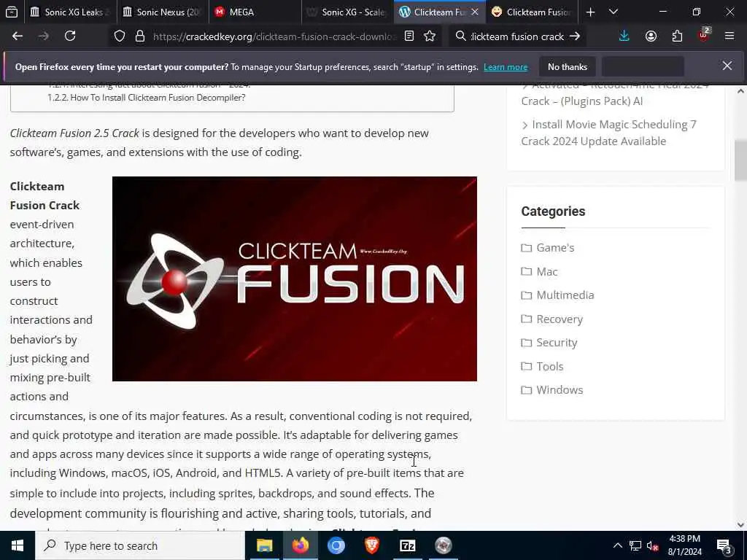Open Firefox application menu
747x560 pixels.
click(x=729, y=36)
